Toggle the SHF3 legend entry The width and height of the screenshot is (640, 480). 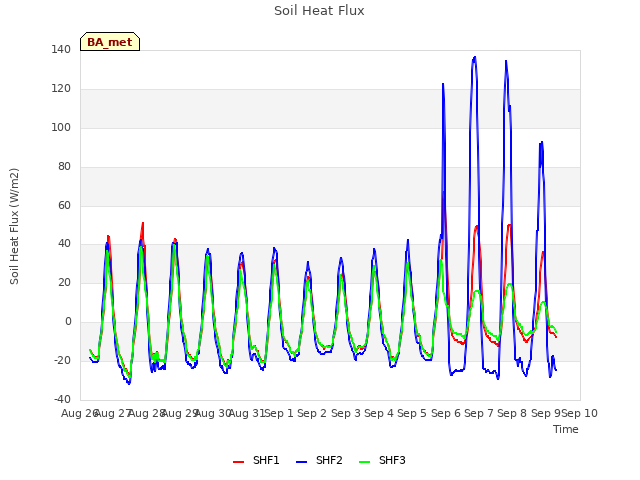point(382,460)
